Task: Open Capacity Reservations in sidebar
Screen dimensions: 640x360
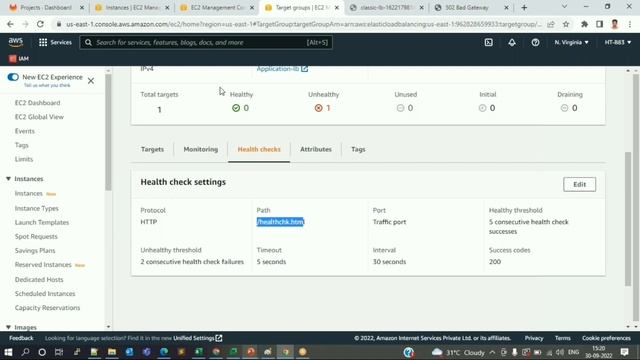Action: [x=47, y=308]
